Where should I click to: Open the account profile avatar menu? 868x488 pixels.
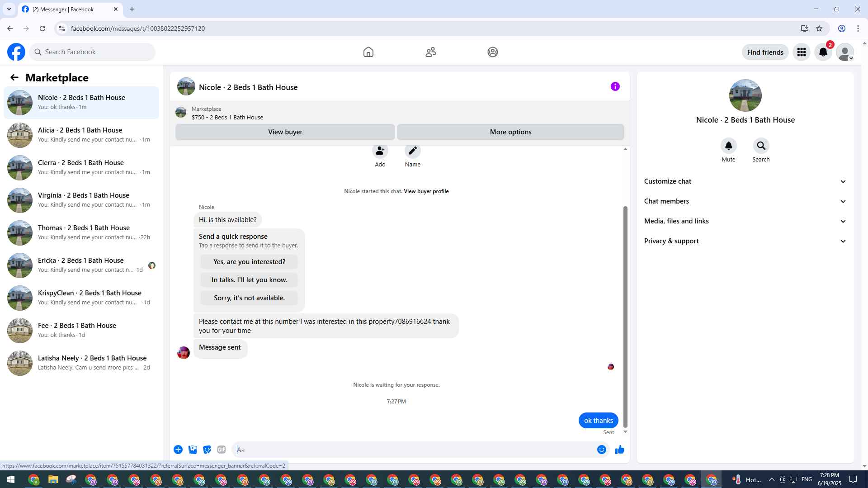(x=845, y=52)
